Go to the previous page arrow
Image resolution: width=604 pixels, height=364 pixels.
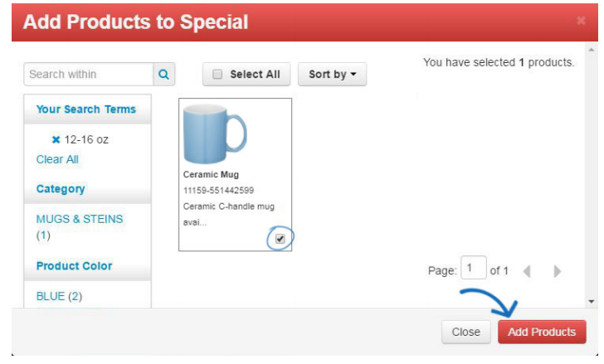tap(527, 271)
